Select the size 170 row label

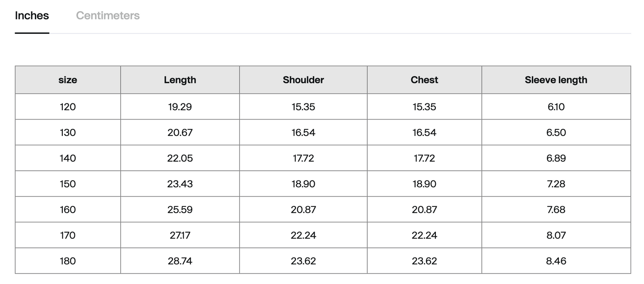pyautogui.click(x=68, y=235)
